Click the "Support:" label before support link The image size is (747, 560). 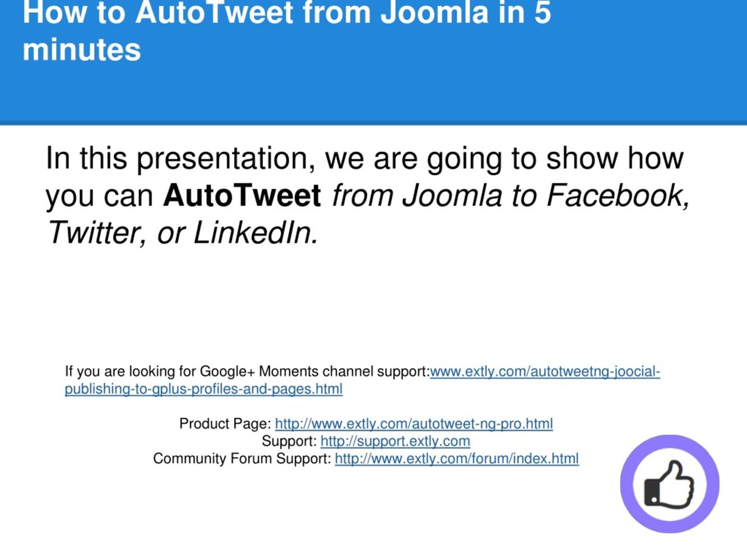point(289,441)
